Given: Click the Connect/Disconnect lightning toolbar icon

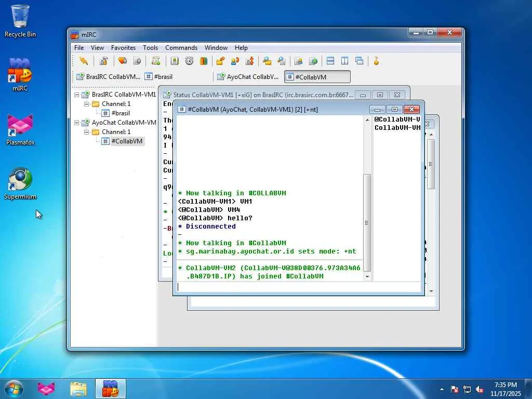Looking at the screenshot, I should pos(84,61).
